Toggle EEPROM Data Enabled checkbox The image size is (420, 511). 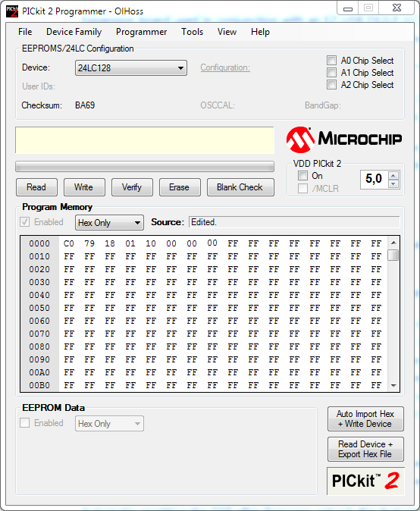(x=25, y=423)
